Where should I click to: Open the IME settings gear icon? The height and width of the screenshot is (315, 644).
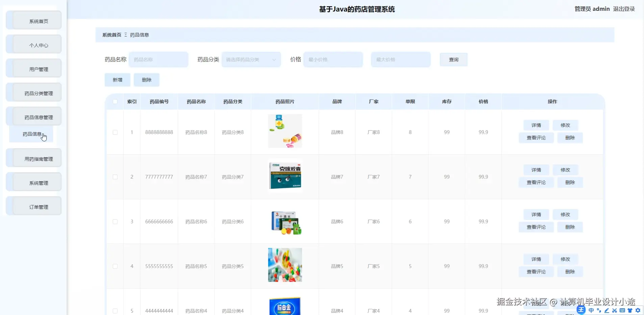(x=638, y=310)
